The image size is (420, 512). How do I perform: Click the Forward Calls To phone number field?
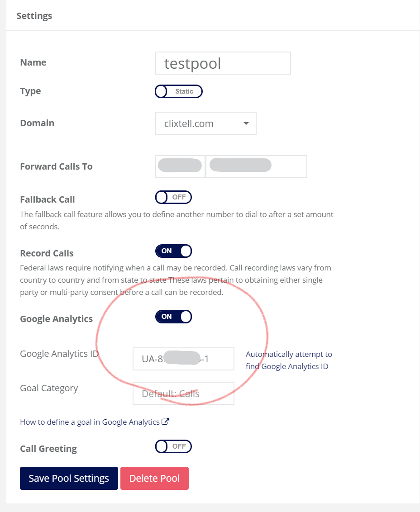coord(257,166)
